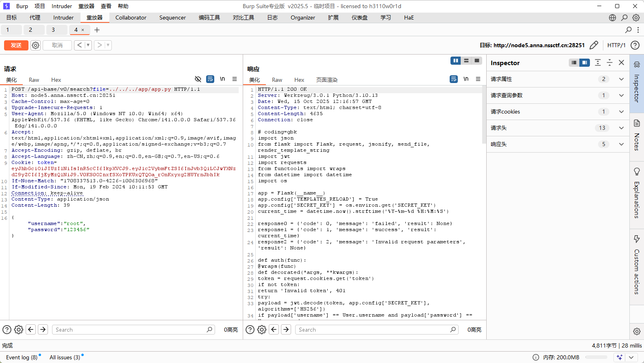Select response 页面渲染 render tab
The height and width of the screenshot is (363, 644).
pos(327,80)
